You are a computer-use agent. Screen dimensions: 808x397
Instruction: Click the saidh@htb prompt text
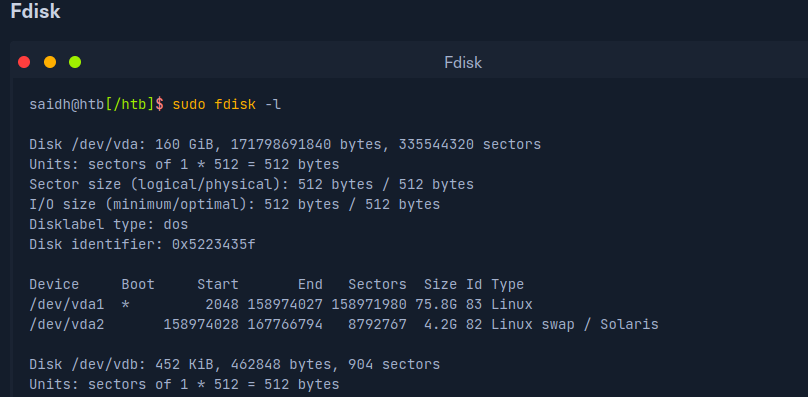[x=67, y=105]
